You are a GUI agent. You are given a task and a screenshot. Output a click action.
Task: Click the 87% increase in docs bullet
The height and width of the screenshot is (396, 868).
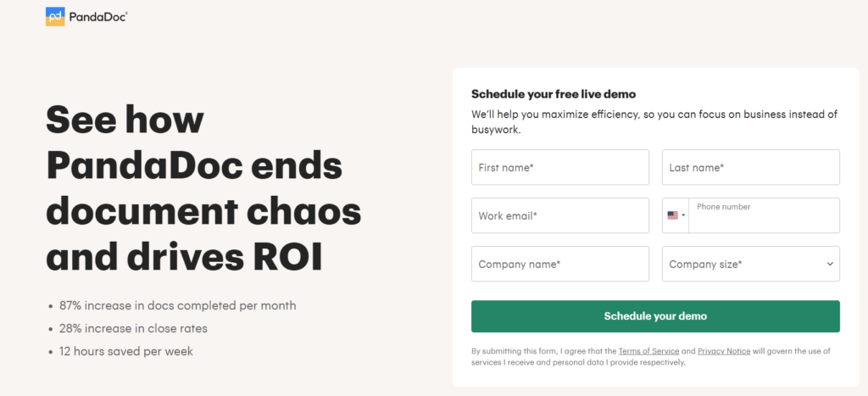[x=177, y=305]
